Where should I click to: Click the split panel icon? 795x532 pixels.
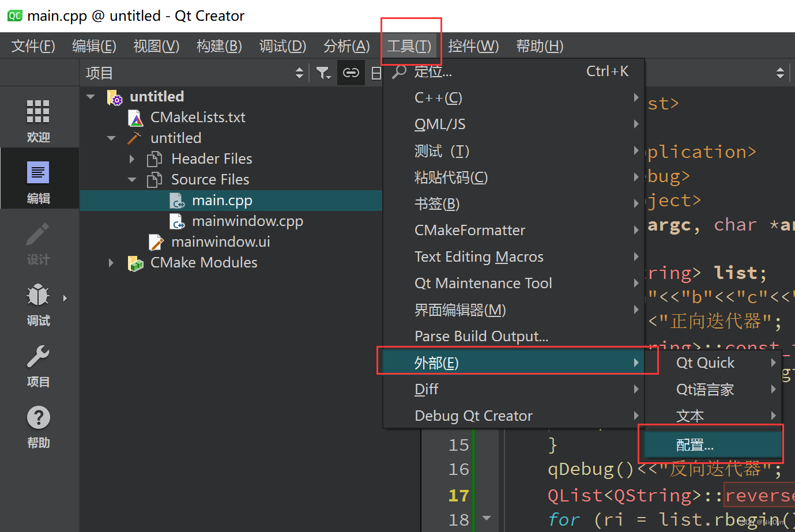click(376, 73)
